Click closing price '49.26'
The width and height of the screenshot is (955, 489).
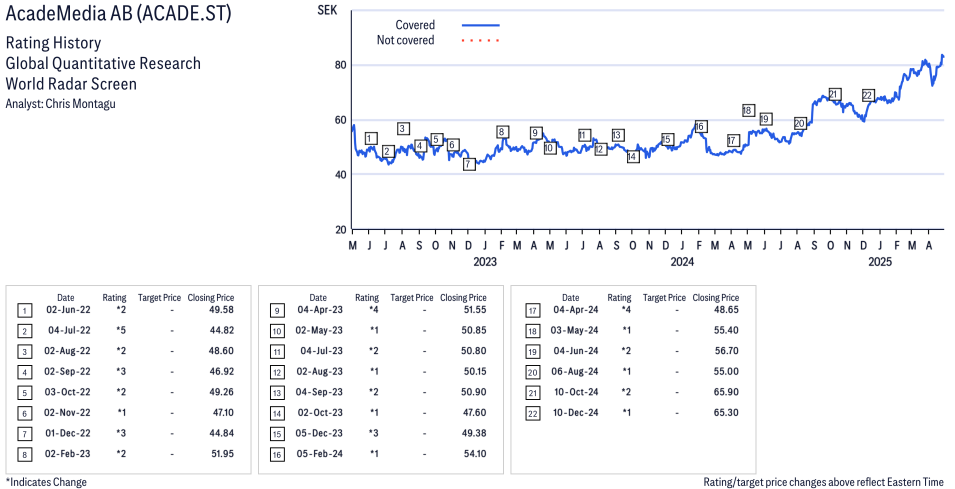click(220, 392)
